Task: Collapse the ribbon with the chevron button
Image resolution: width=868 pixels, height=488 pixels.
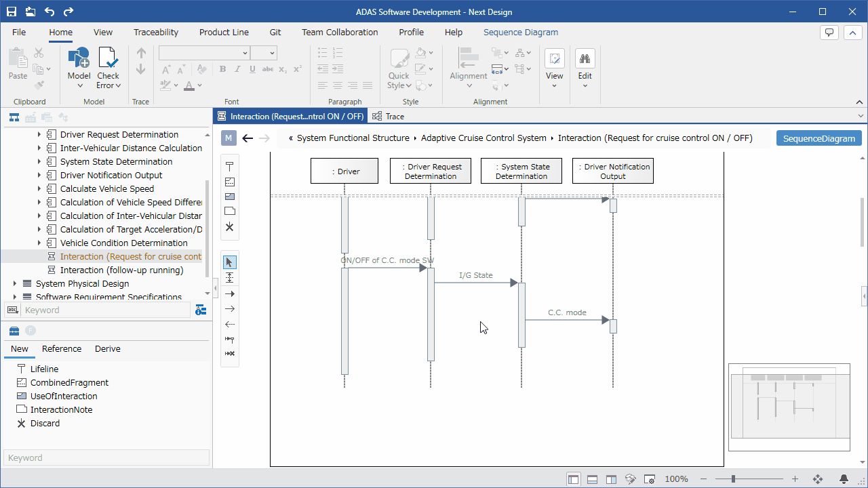Action: tap(852, 33)
